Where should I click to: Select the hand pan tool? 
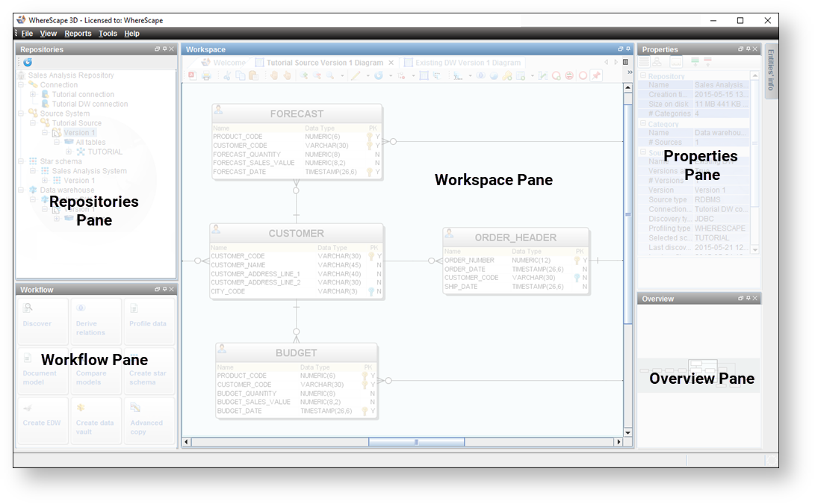(x=274, y=76)
